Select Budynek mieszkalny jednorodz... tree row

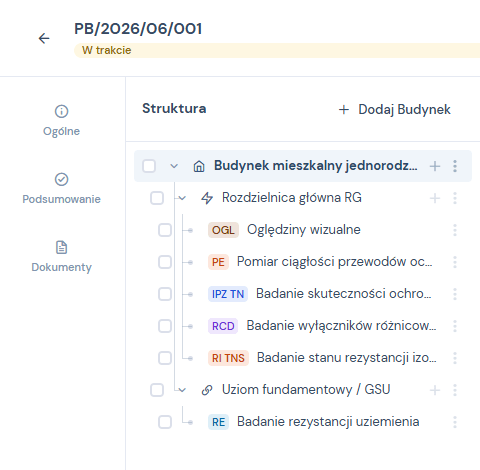coord(303,166)
